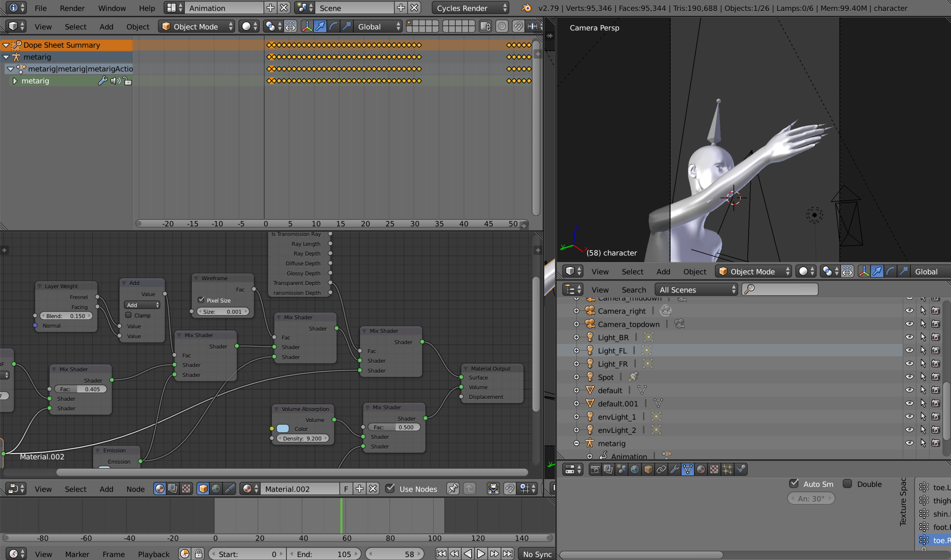Open the Modifiers wrench tab
The height and width of the screenshot is (560, 951).
[674, 470]
